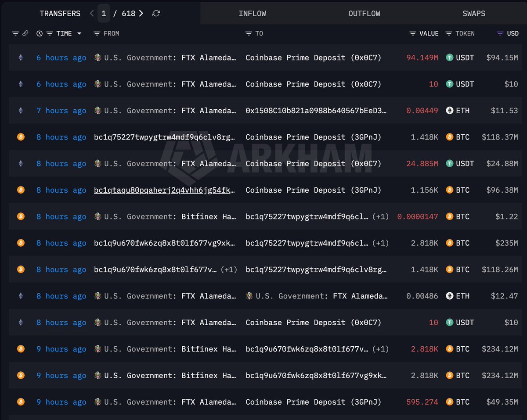527x420 pixels.
Task: Go to next transfers page
Action: click(x=141, y=14)
